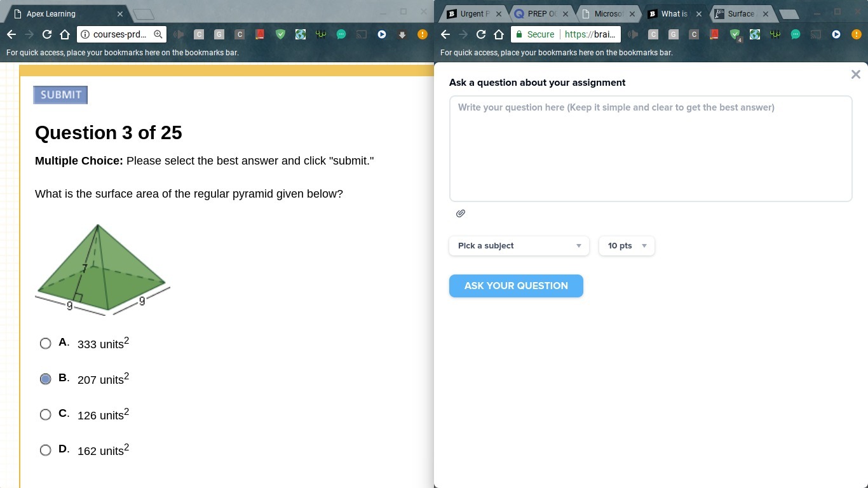The width and height of the screenshot is (868, 488).
Task: Open the green shield extension in Apex window
Action: tap(280, 34)
